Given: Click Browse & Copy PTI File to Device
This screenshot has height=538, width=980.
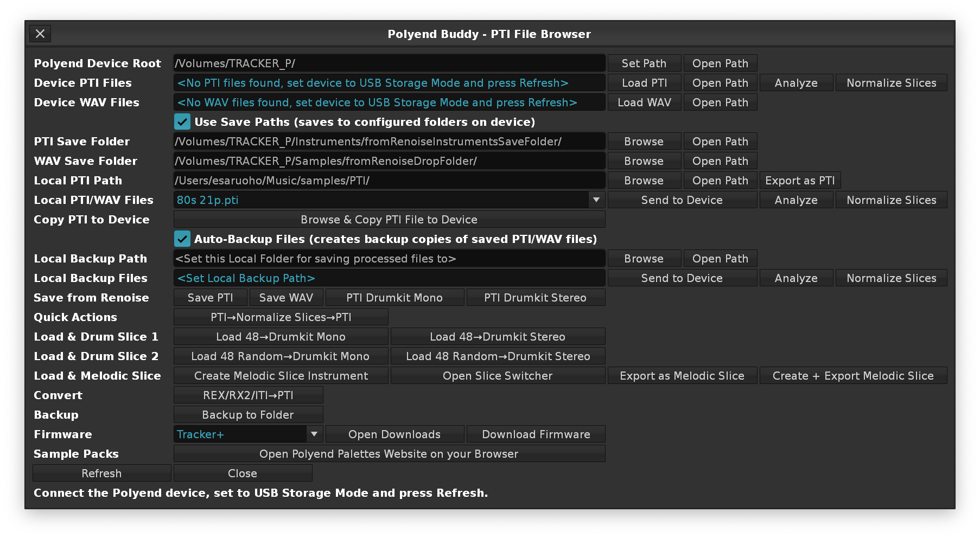Looking at the screenshot, I should pyautogui.click(x=389, y=220).
